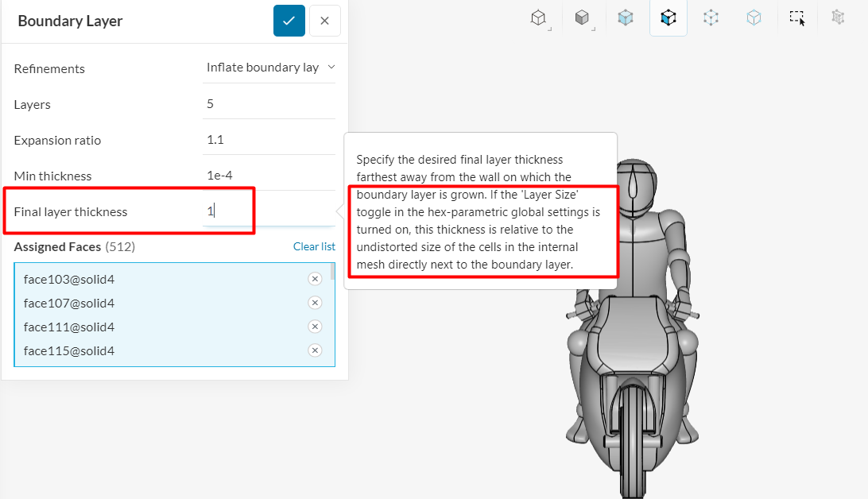Remove face103@solid4 from assigned faces
868x499 pixels.
pyautogui.click(x=315, y=279)
